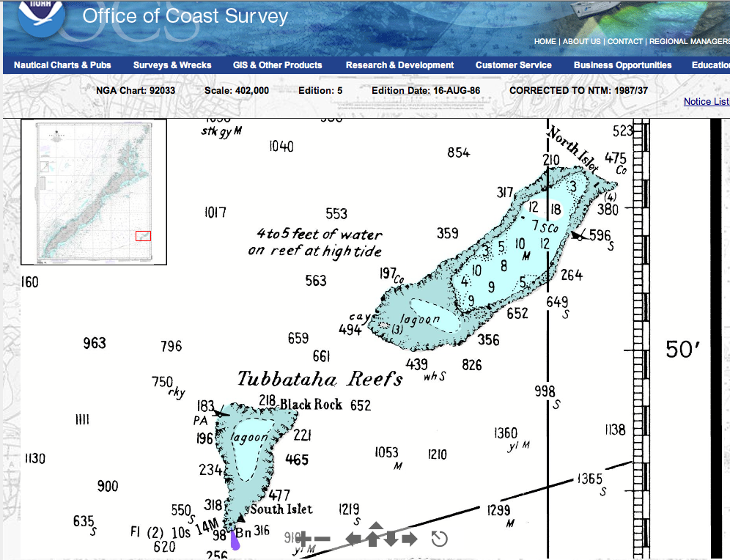730x560 pixels.
Task: Open Business Opportunities menu
Action: point(623,65)
